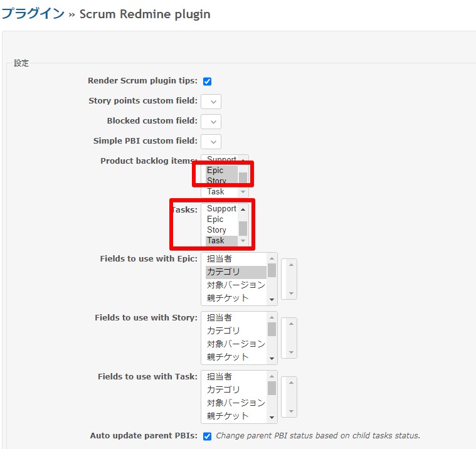Select 親チケット in Fields to use with Task

click(x=236, y=416)
